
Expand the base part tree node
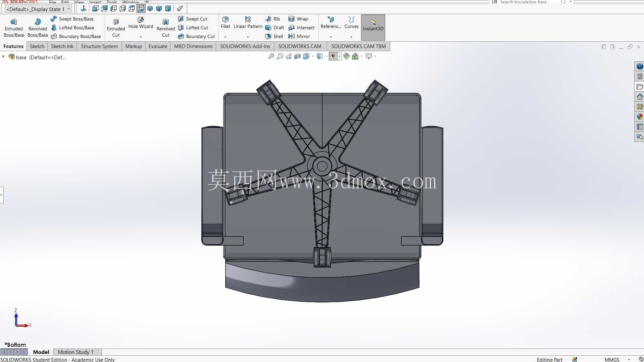(x=3, y=57)
